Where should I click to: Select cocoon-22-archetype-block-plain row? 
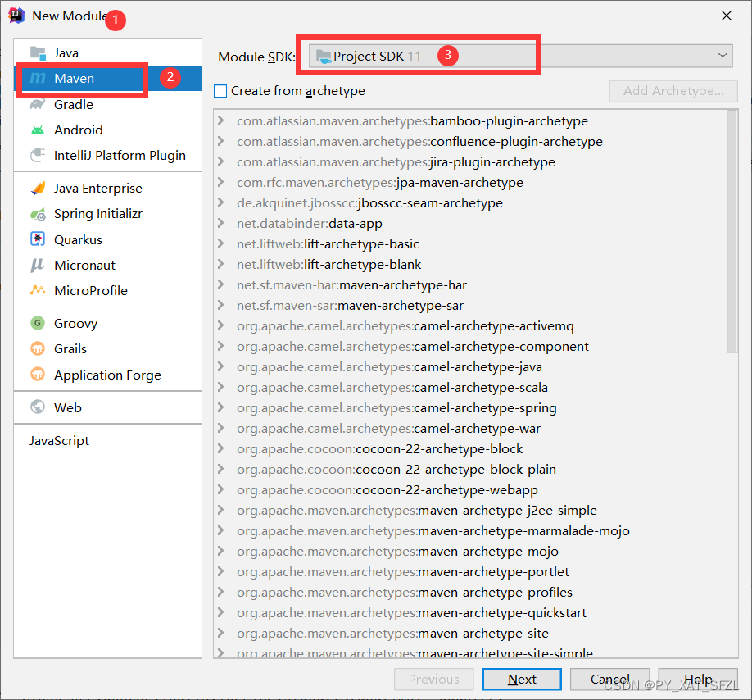click(470, 469)
